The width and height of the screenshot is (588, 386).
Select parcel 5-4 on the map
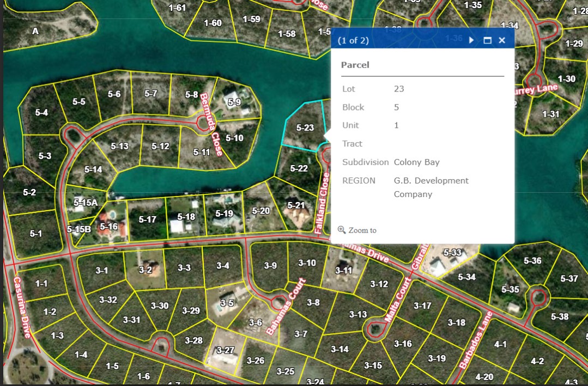(41, 113)
